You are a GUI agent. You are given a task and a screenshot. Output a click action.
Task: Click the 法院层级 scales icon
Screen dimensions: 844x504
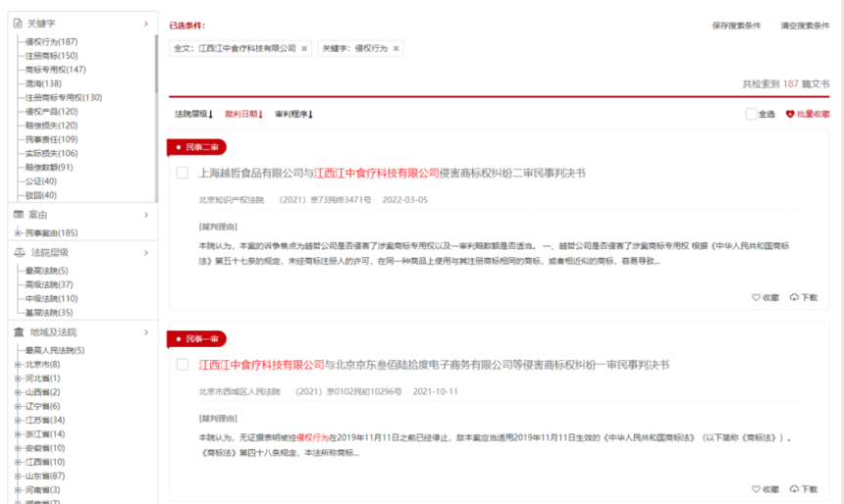[x=20, y=252]
